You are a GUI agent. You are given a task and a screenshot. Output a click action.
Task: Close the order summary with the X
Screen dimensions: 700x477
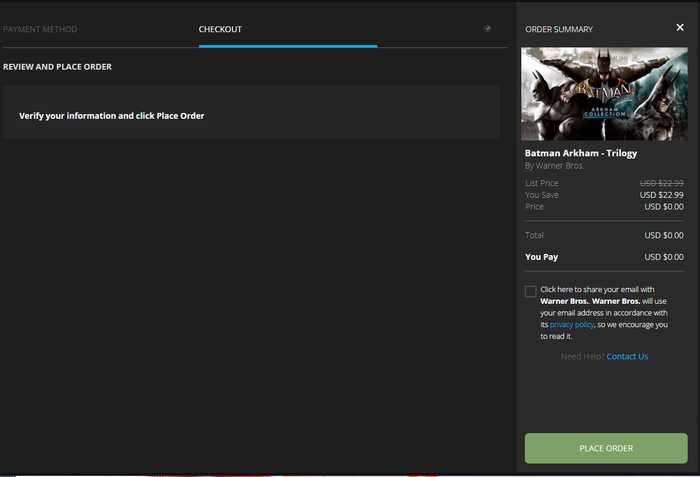pyautogui.click(x=680, y=28)
